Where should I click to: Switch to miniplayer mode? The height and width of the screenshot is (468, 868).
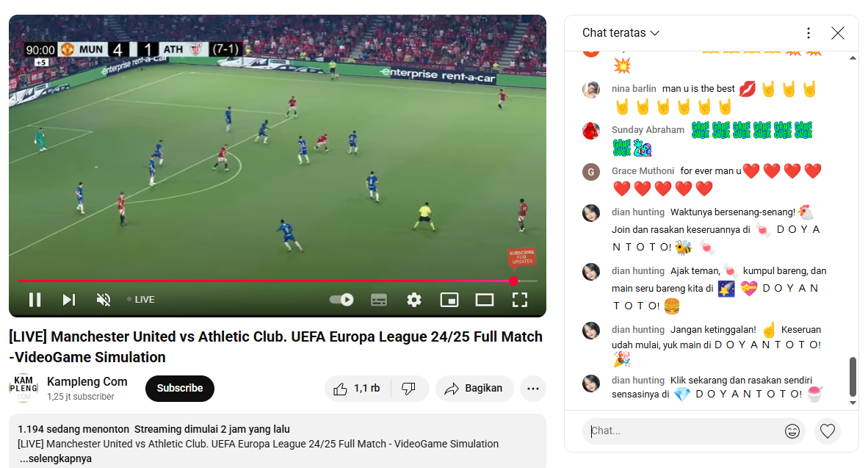pos(449,300)
